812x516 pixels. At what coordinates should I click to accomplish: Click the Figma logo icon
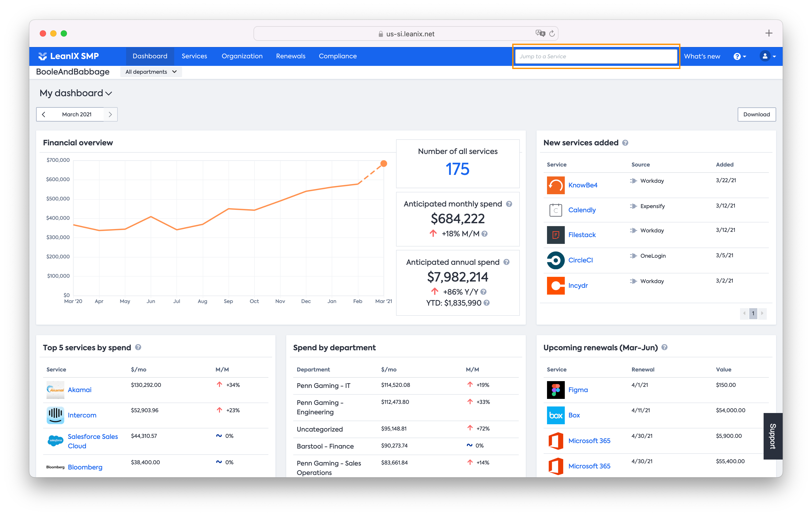click(555, 390)
